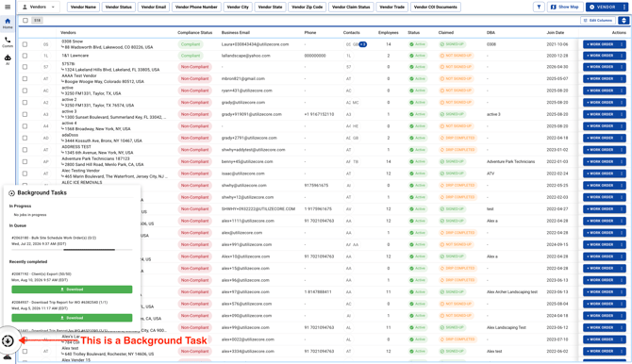632x364 pixels.
Task: Click Non-Compliant badge for AAAA Test Vendor
Action: click(194, 78)
